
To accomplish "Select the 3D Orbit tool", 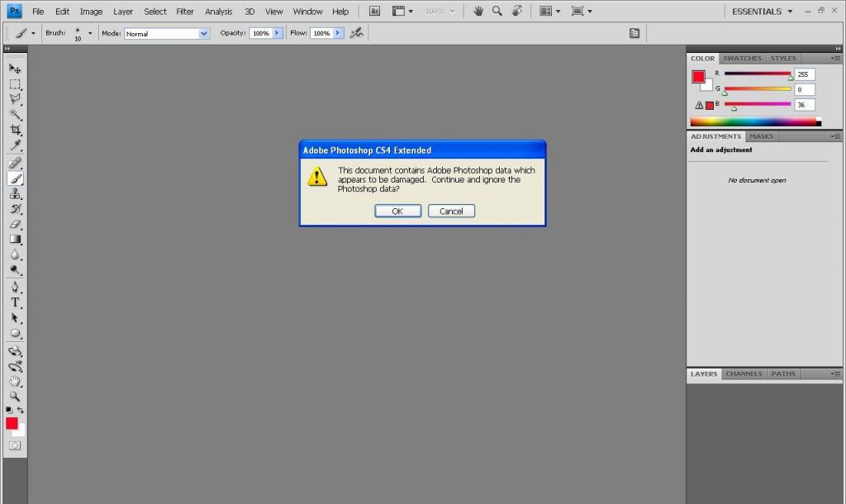I will pyautogui.click(x=15, y=367).
